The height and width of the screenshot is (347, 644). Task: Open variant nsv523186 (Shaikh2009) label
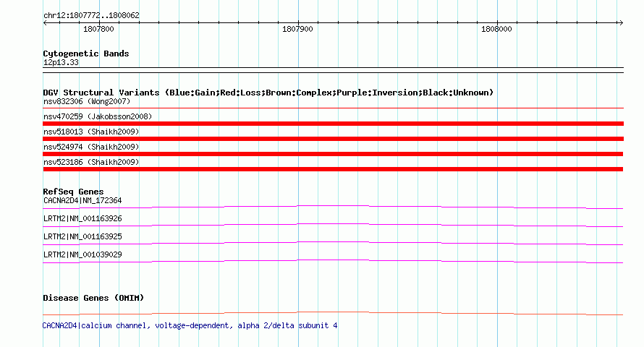pos(91,162)
